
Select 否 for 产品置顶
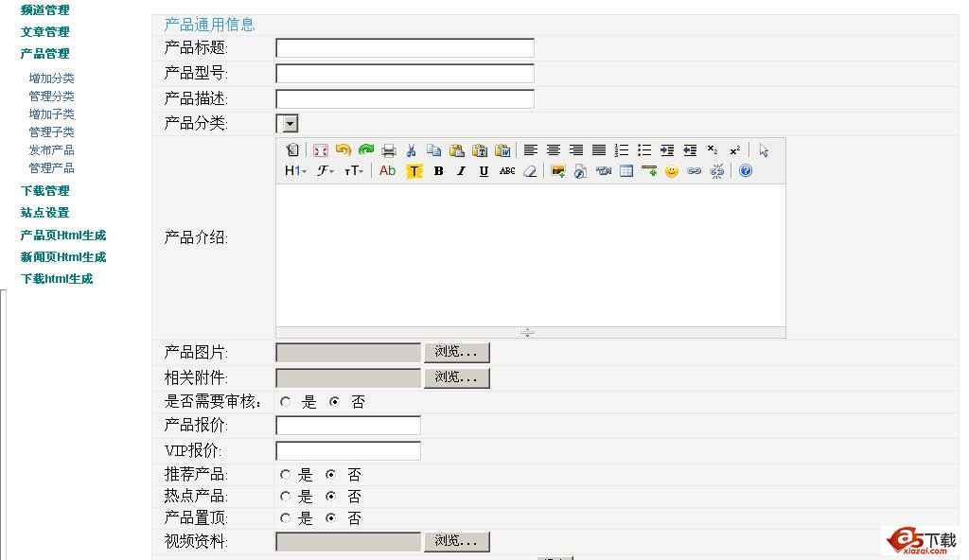click(331, 518)
